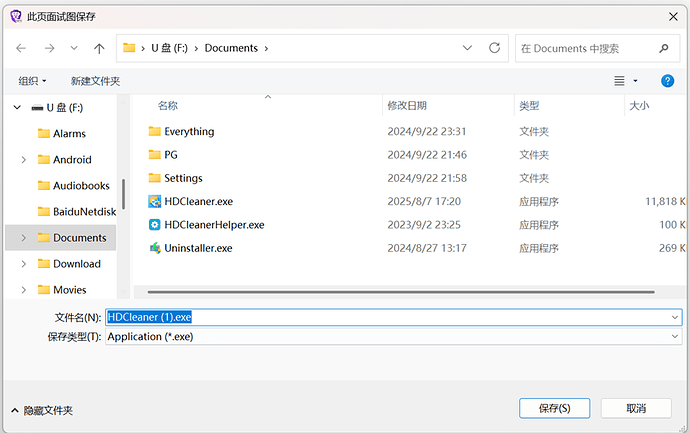Image resolution: width=690 pixels, height=433 pixels.
Task: Select the HDCleanerHelper.exe application icon
Action: click(x=154, y=225)
